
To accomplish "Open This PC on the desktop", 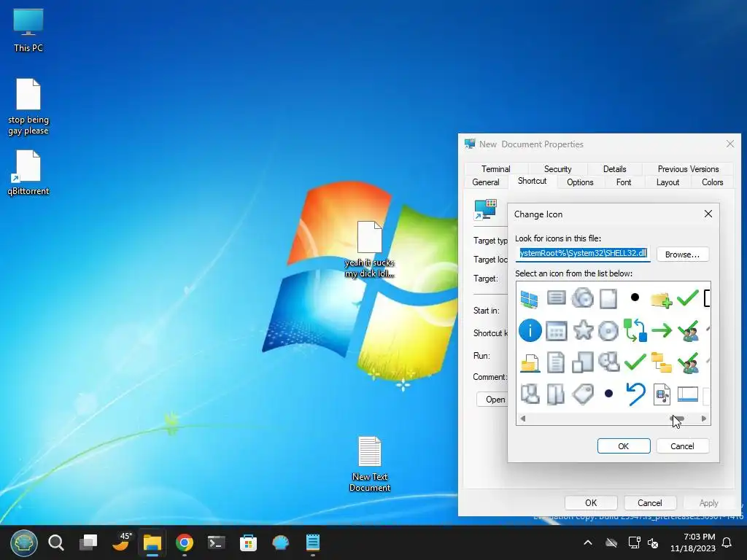I will tap(28, 31).
